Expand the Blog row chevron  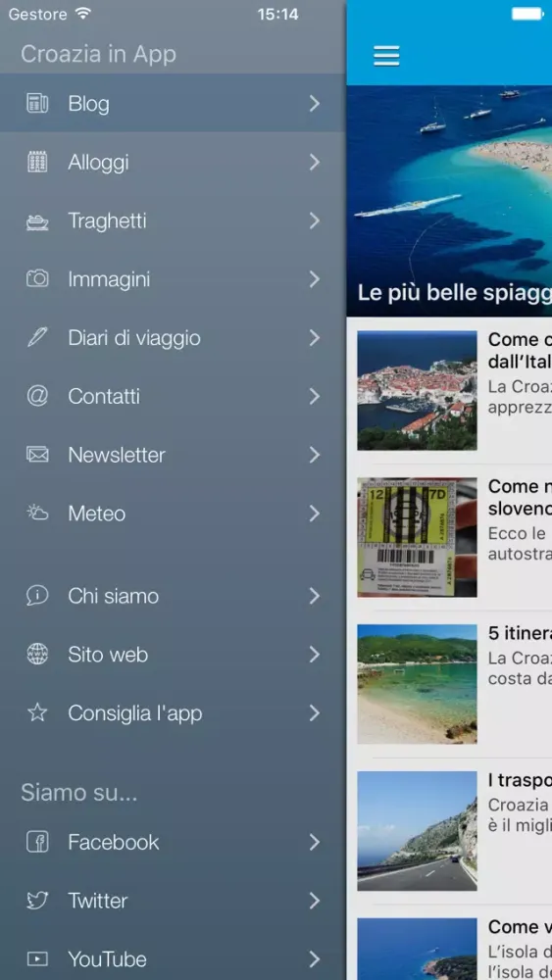click(x=315, y=104)
